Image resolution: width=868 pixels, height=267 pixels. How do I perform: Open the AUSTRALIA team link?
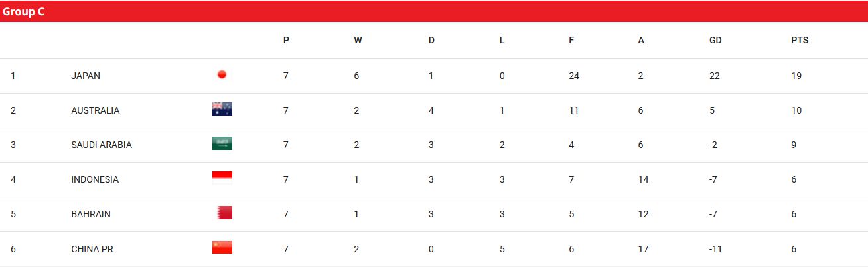tap(96, 110)
